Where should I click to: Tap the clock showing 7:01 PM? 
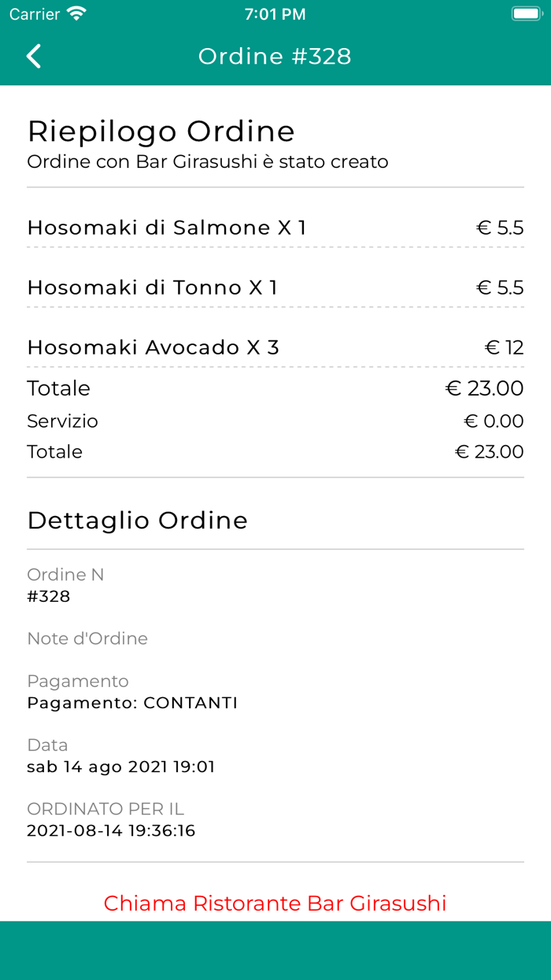point(275,13)
